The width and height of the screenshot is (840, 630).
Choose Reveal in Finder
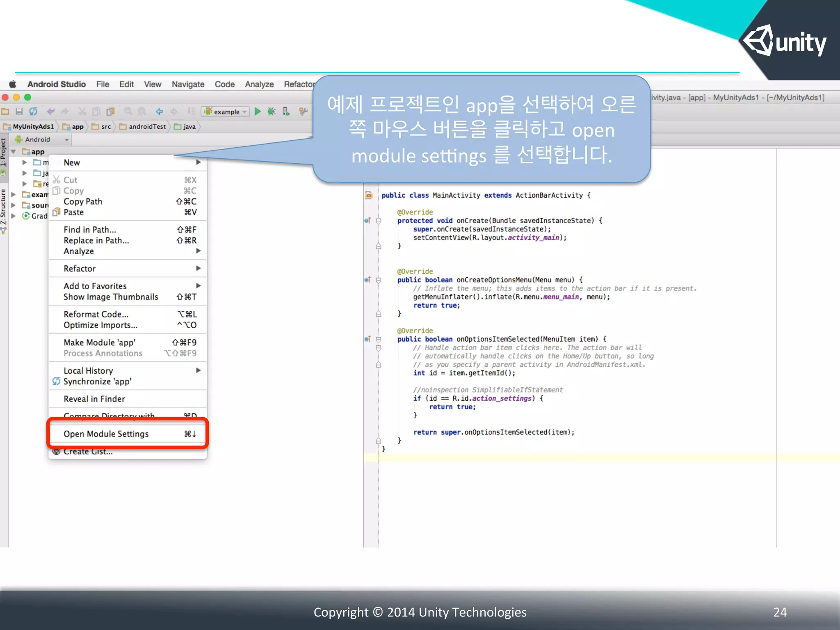pyautogui.click(x=128, y=399)
